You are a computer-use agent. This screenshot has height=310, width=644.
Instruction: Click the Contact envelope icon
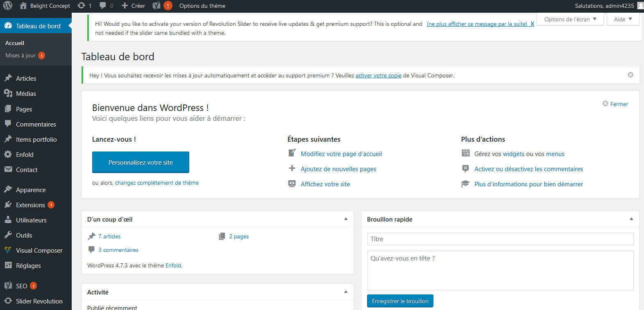[8, 169]
